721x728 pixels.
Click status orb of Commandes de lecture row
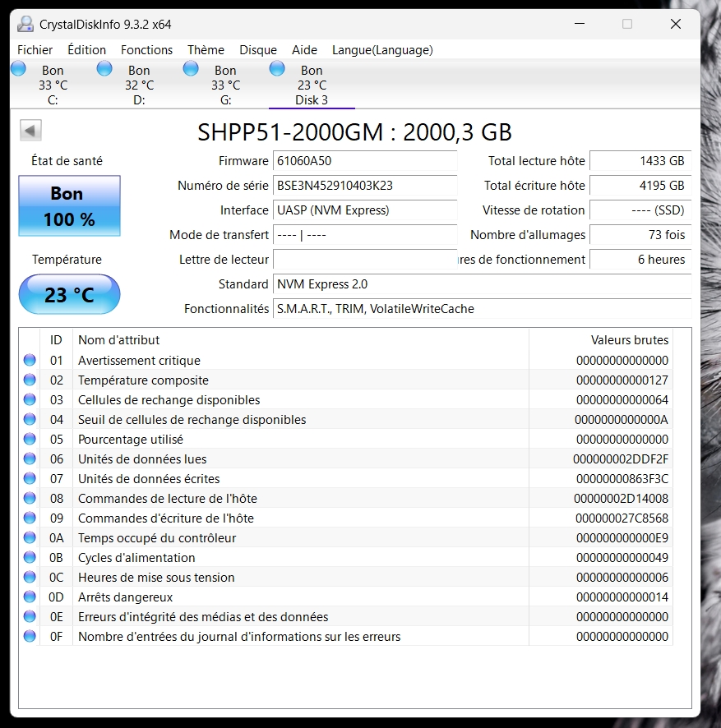[30, 498]
